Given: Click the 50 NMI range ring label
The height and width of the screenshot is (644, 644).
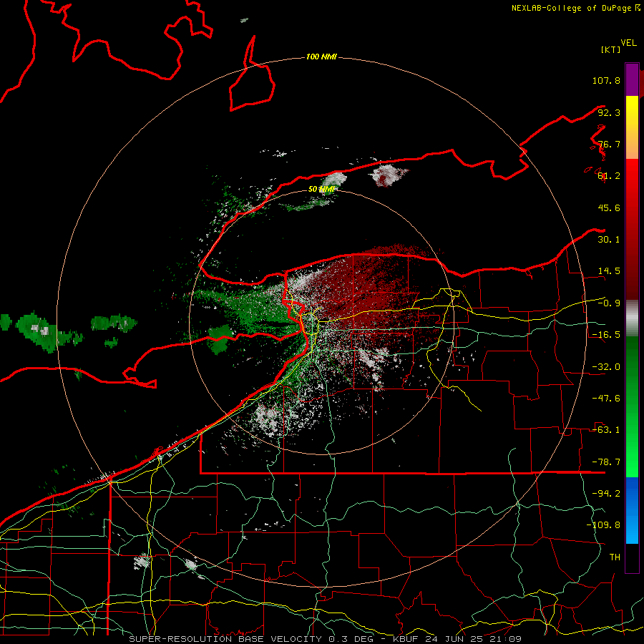Looking at the screenshot, I should 321,189.
